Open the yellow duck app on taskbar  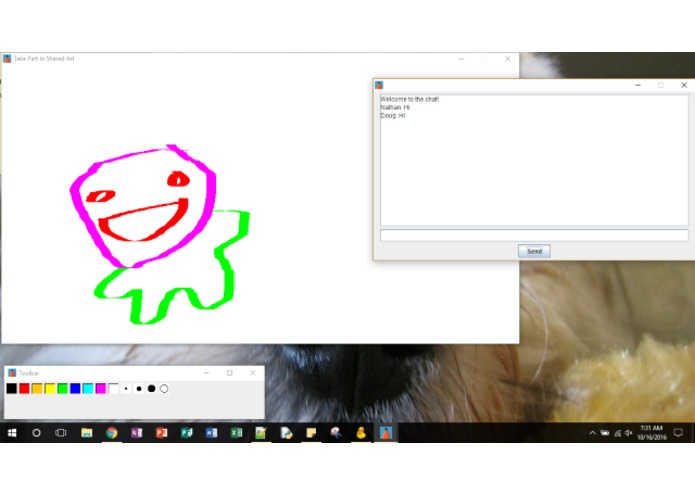(361, 433)
